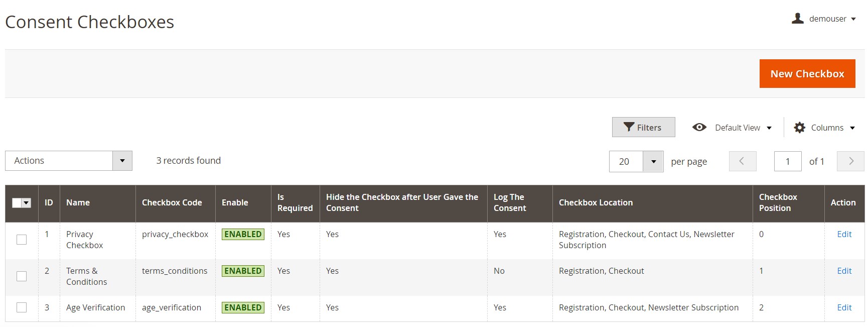Click the per page value field showing 20

tap(626, 162)
